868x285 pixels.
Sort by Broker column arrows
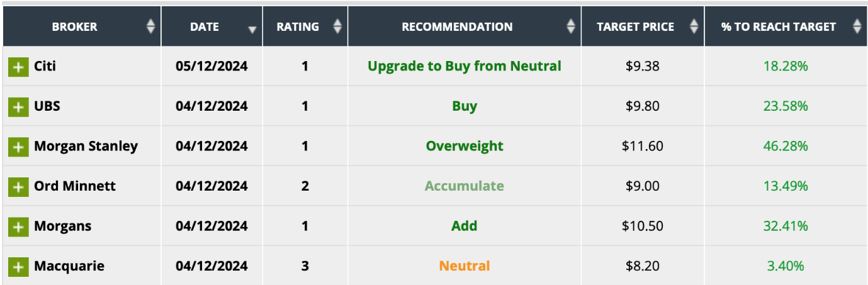[x=150, y=26]
